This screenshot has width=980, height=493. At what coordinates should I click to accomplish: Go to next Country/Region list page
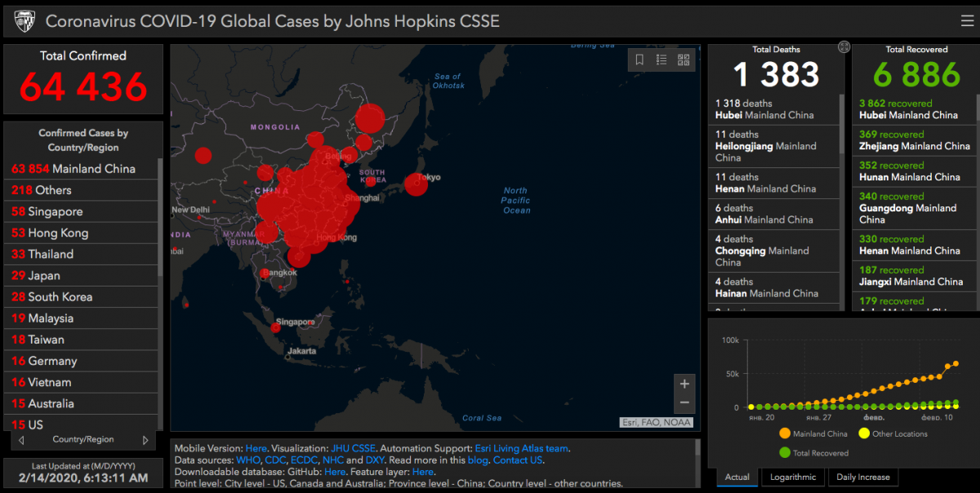click(x=145, y=440)
